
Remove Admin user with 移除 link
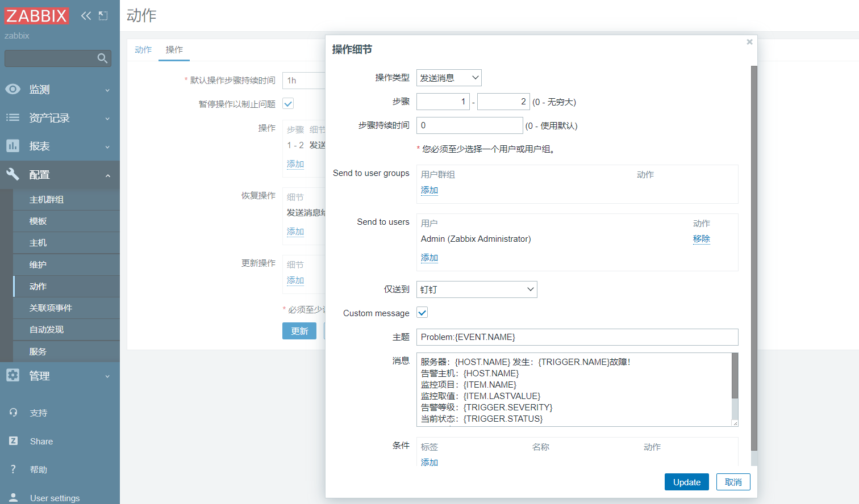[x=702, y=239]
